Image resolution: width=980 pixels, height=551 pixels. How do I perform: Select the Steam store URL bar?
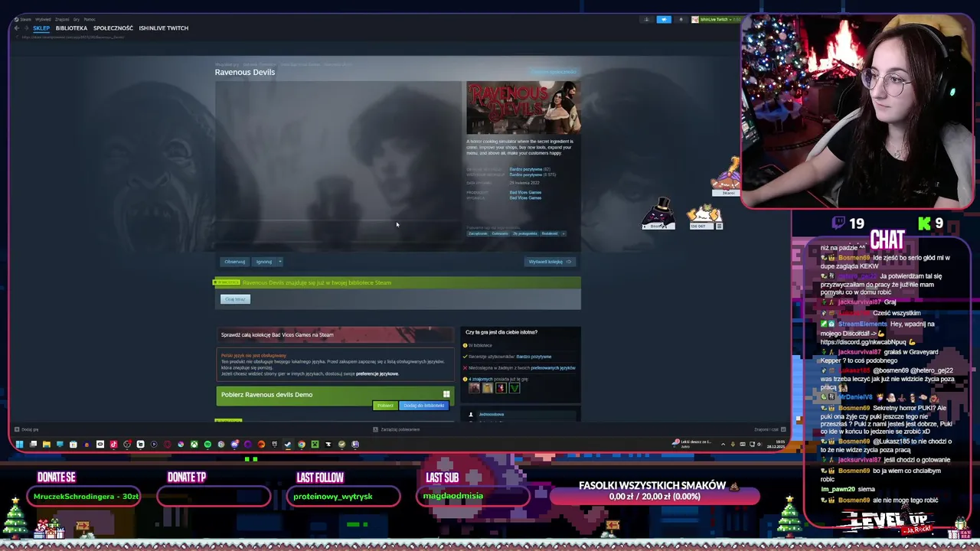[73, 37]
